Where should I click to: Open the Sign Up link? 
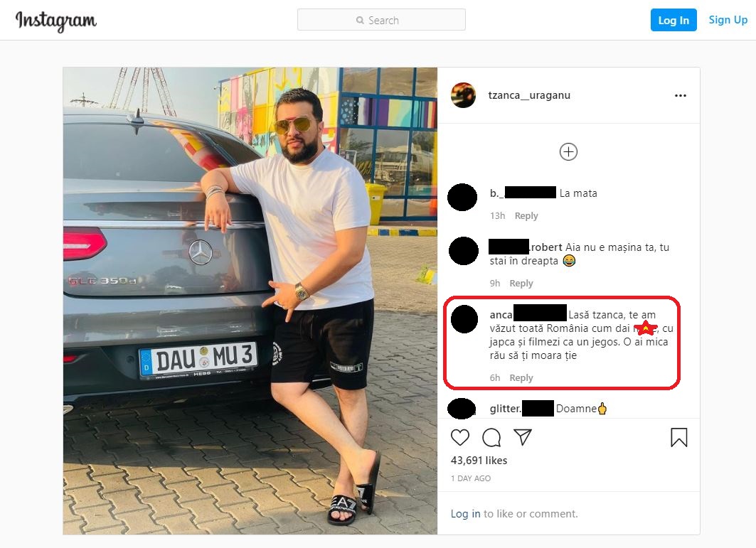point(728,20)
